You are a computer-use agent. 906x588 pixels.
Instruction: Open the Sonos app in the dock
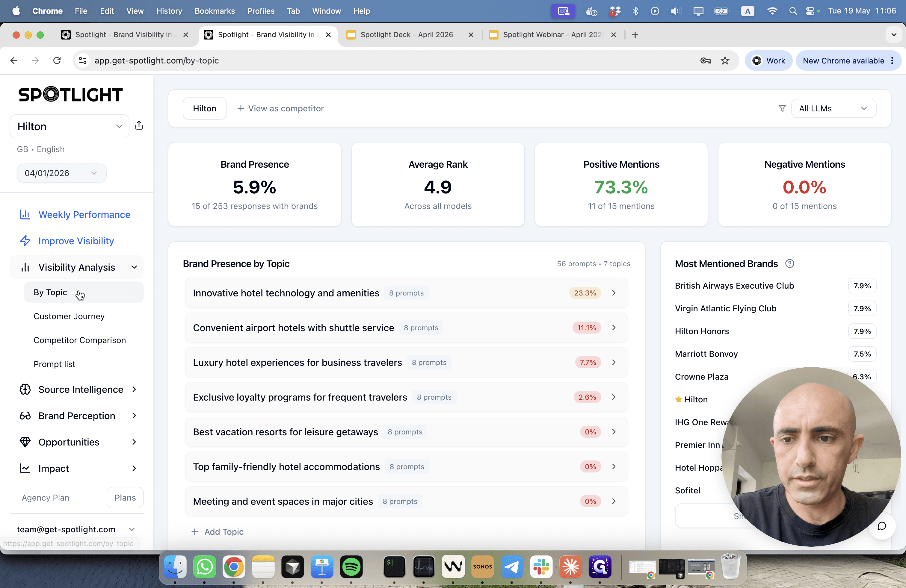coord(482,567)
